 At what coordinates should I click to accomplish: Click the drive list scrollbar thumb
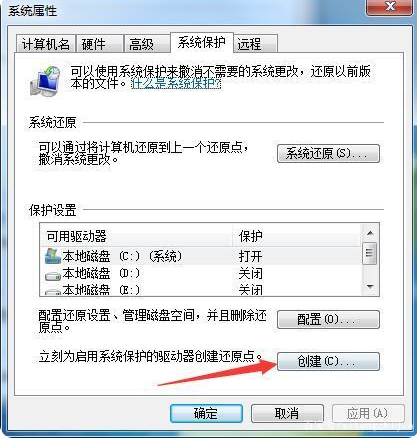tap(370, 253)
